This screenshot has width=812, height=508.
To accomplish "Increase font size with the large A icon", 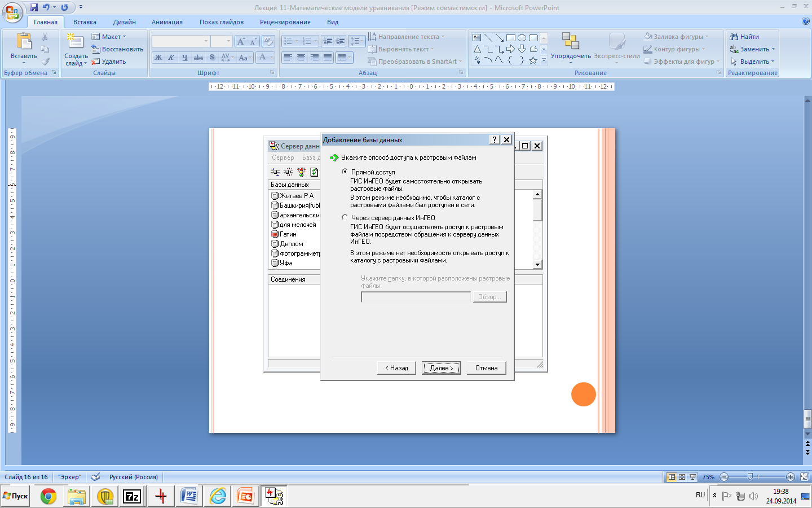I will (241, 41).
